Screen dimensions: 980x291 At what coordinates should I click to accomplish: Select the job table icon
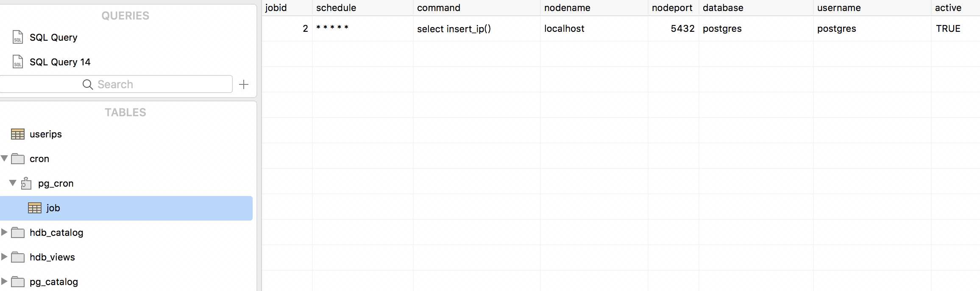pos(35,208)
